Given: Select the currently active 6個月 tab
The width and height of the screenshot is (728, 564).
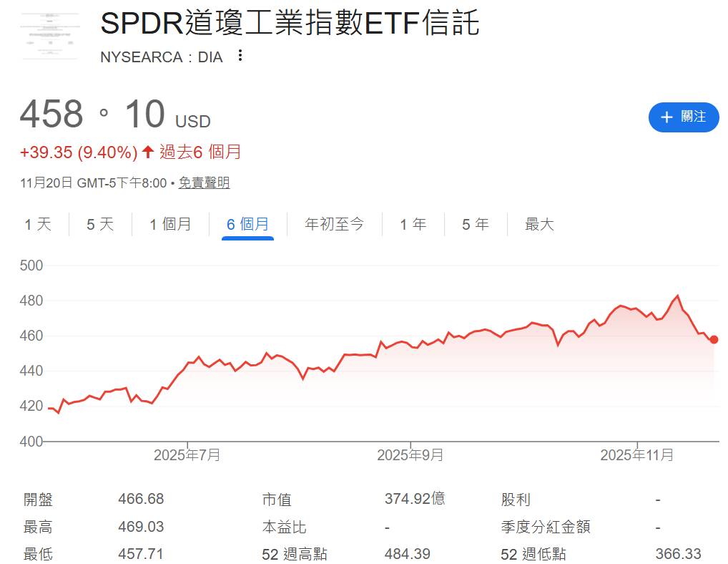Looking at the screenshot, I should tap(247, 224).
